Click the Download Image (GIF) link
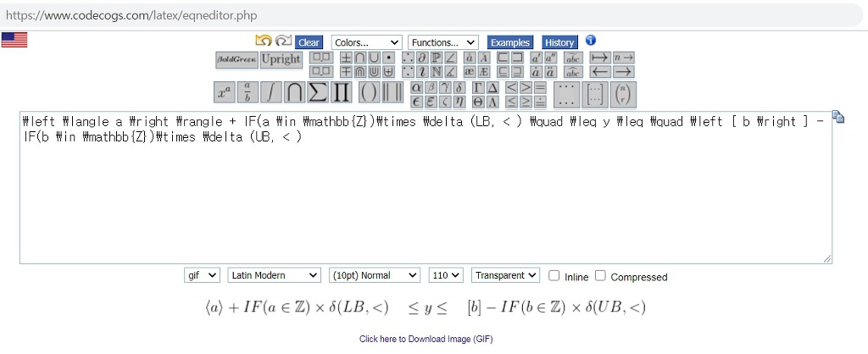This screenshot has width=868, height=354. pyautogui.click(x=426, y=339)
